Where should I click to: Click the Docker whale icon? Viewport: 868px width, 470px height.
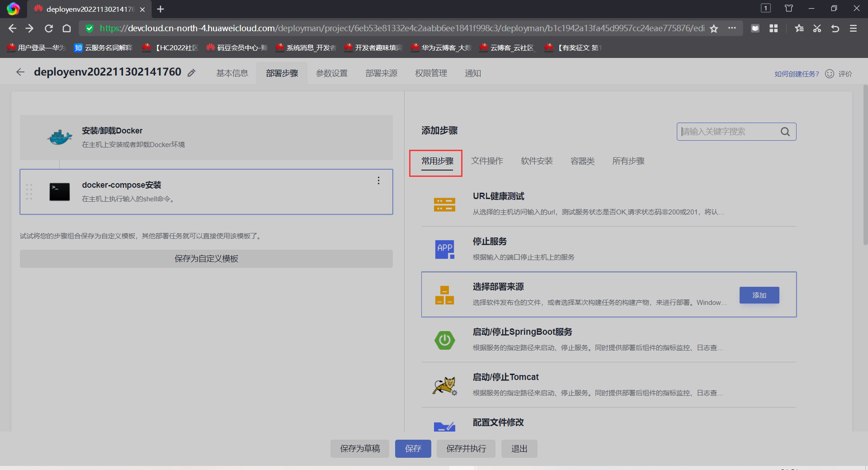coord(60,137)
